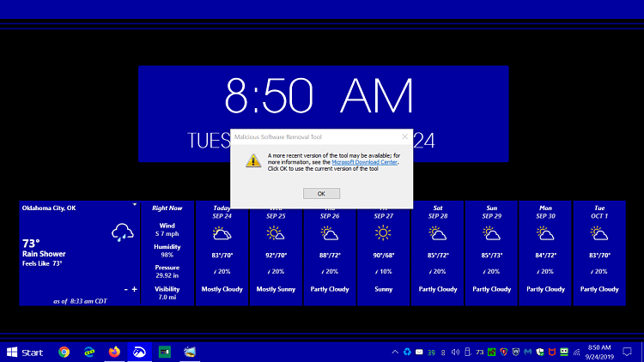The image size is (644, 362).
Task: Click the Pressure 29.92 in value
Action: (167, 275)
